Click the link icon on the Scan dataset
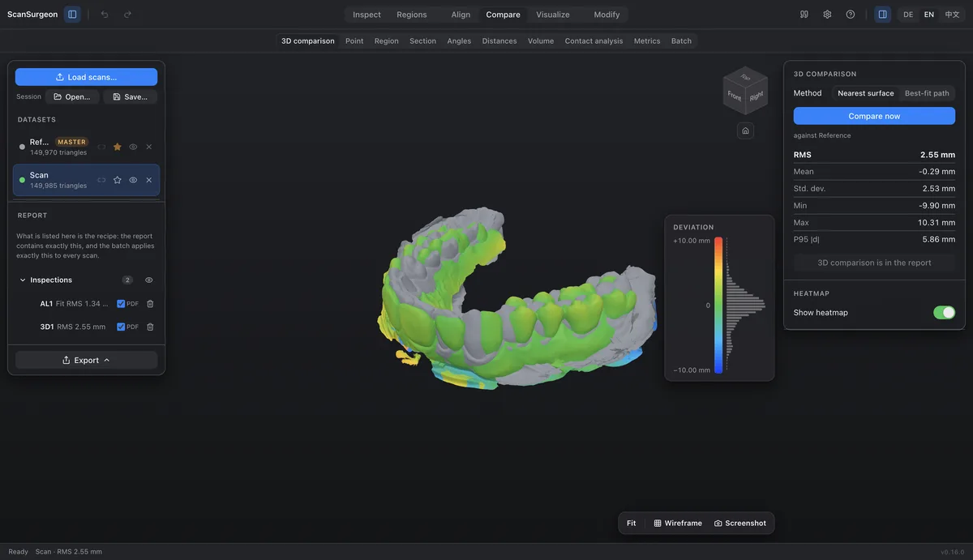 tap(101, 180)
